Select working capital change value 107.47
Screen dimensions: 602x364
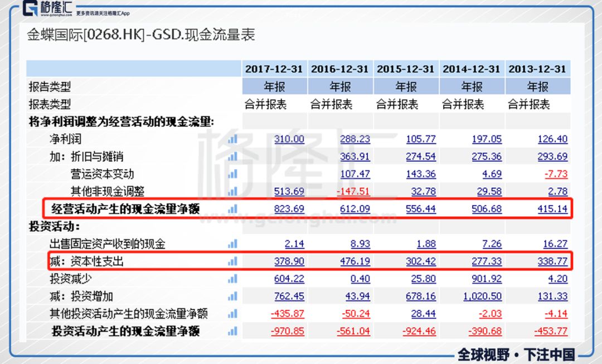355,174
